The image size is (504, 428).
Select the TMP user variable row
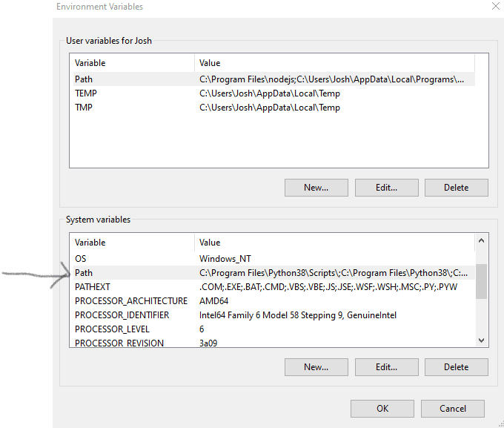[x=273, y=108]
